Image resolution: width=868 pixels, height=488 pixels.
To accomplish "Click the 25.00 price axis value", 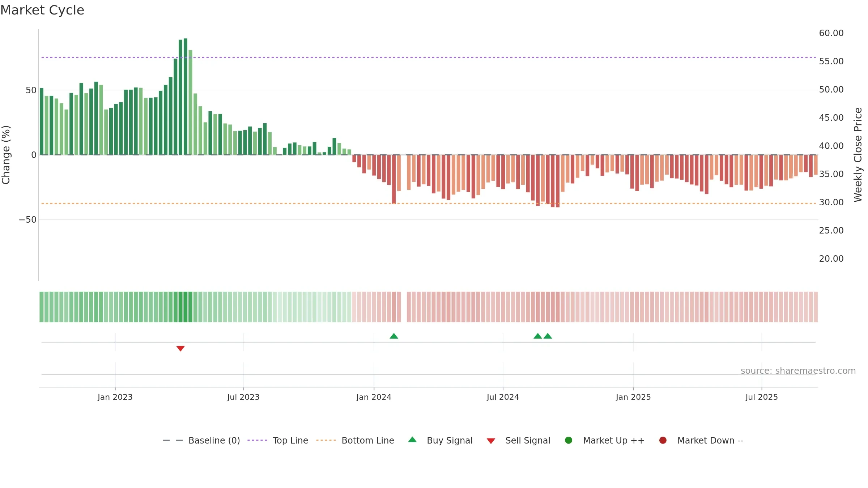I will (831, 231).
